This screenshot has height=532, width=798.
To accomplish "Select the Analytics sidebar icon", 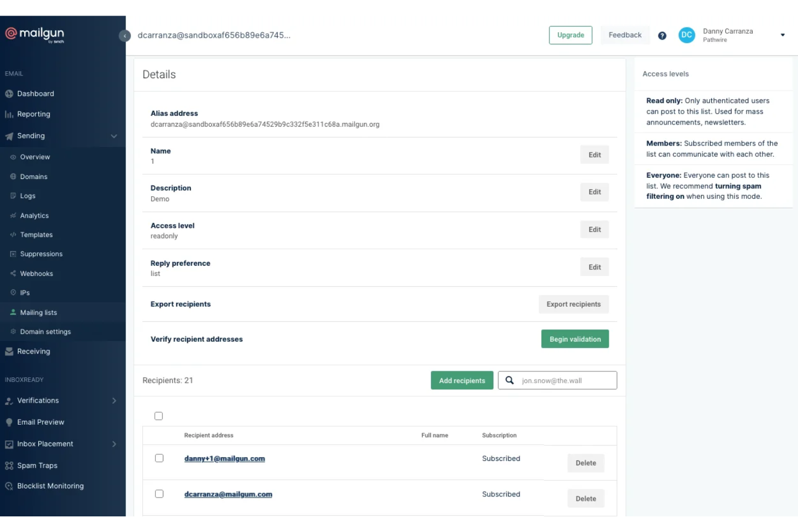I will coord(12,215).
